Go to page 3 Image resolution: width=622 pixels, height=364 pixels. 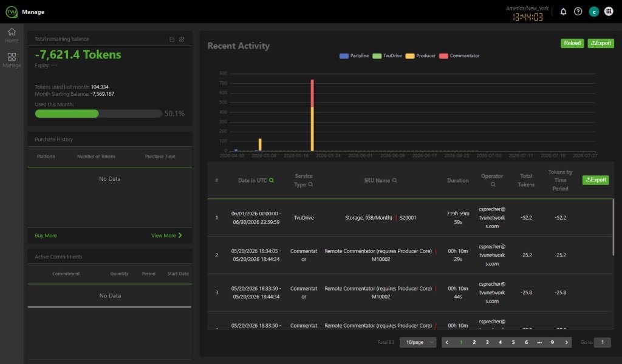tap(487, 342)
